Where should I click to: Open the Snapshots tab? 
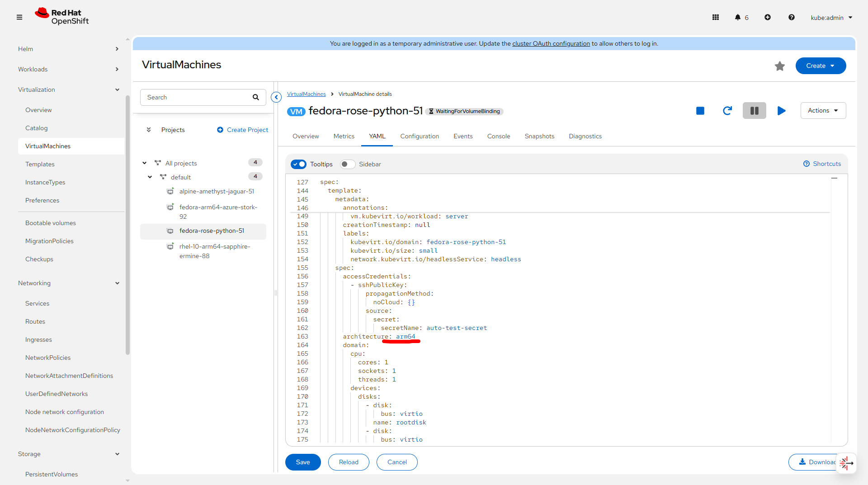click(x=539, y=137)
